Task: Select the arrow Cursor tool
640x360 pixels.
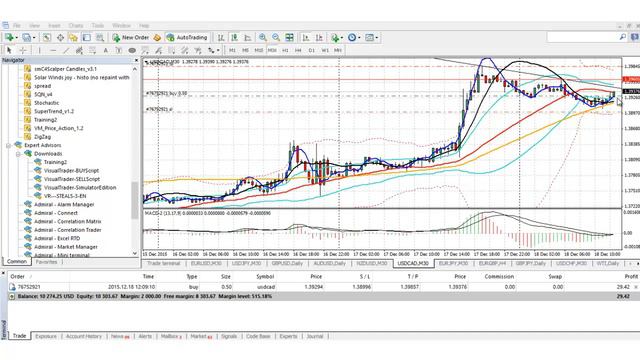Action: point(9,50)
